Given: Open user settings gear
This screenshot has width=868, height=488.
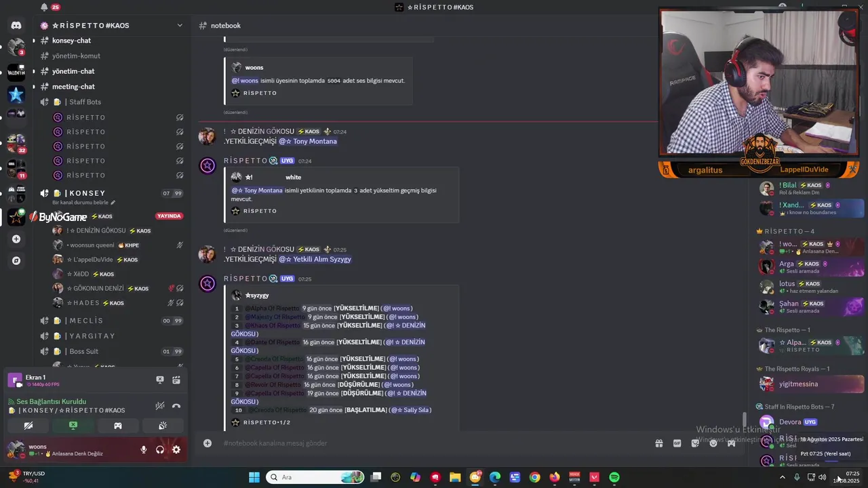Looking at the screenshot, I should pyautogui.click(x=176, y=449).
